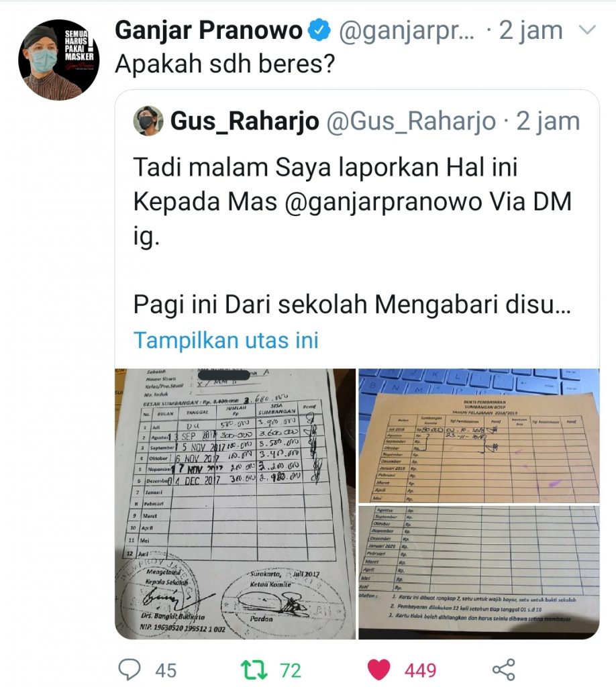Open Gus_Raharjo's small profile avatar
The height and width of the screenshot is (687, 616).
click(148, 121)
